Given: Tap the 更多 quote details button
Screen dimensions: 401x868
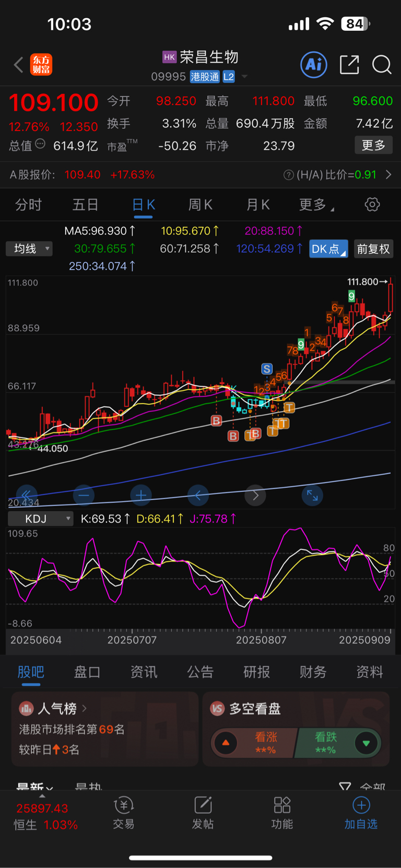Looking at the screenshot, I should coord(373,145).
